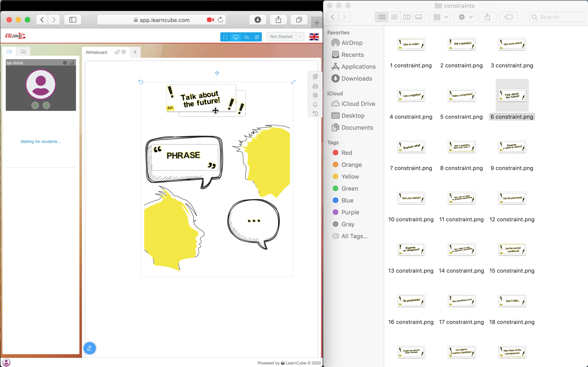Screen dimensions: 588x367
Task: Switch to the chat panel tab
Action: (23, 51)
